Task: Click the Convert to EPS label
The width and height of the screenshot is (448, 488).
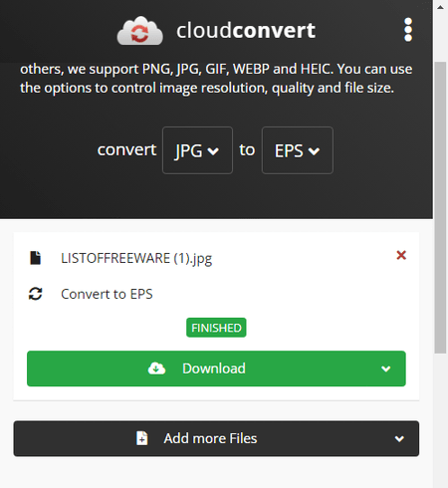Action: (107, 294)
